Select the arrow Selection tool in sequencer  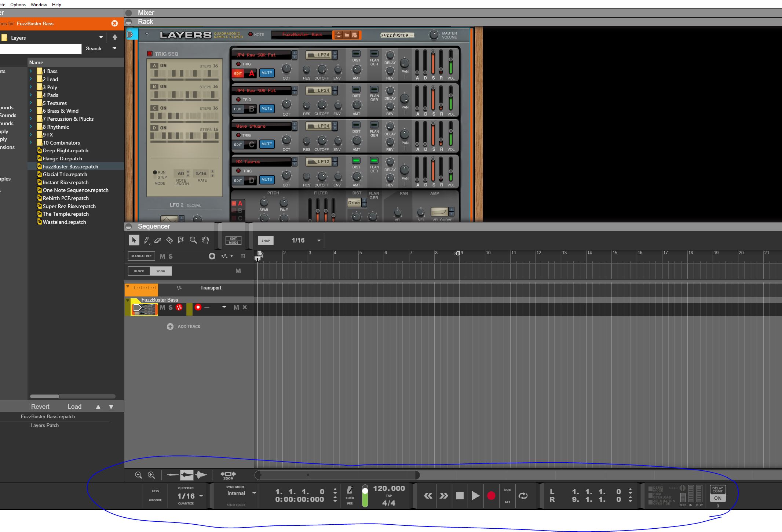click(134, 240)
